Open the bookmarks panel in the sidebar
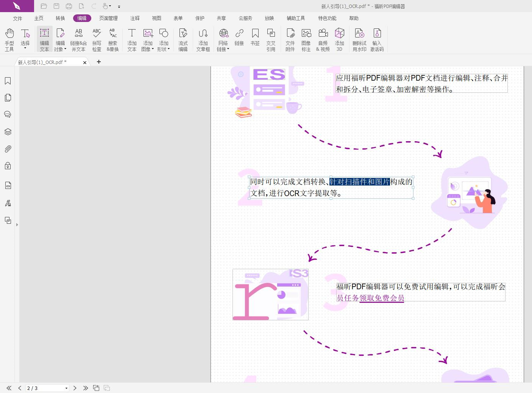 pos(8,81)
